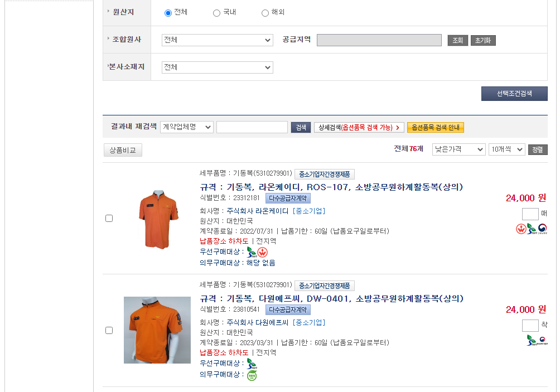This screenshot has width=560, height=392.
Task: Open 주식회사 라온케이디 company link
Action: click(x=258, y=211)
